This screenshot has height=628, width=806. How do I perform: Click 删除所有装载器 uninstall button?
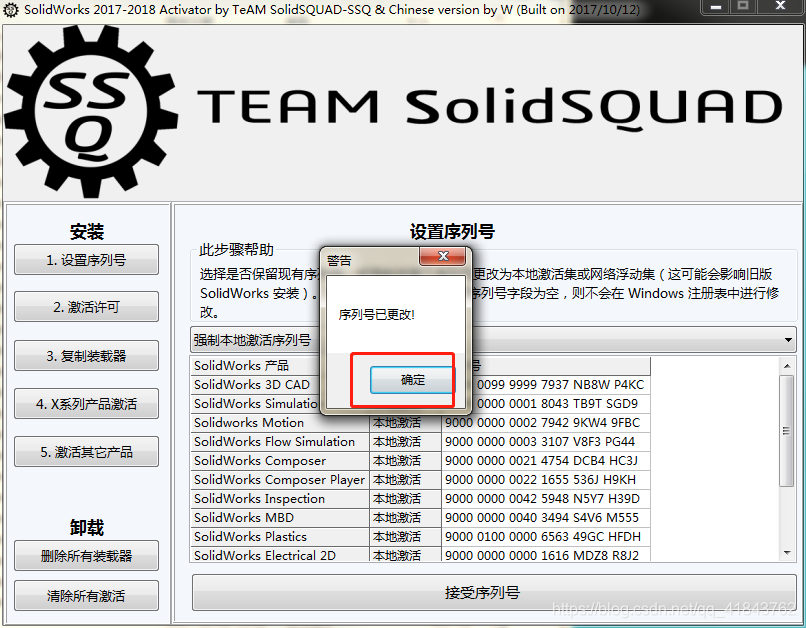(x=86, y=556)
